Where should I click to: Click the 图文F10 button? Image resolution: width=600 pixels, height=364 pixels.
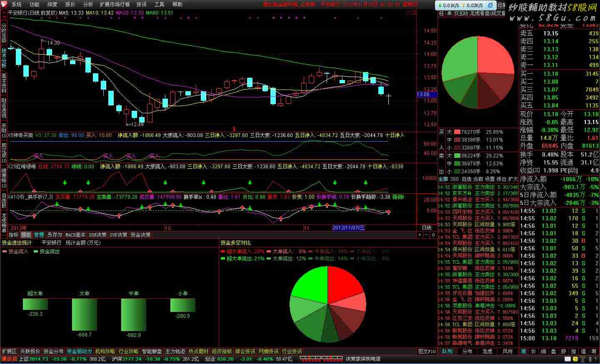pyautogui.click(x=427, y=352)
